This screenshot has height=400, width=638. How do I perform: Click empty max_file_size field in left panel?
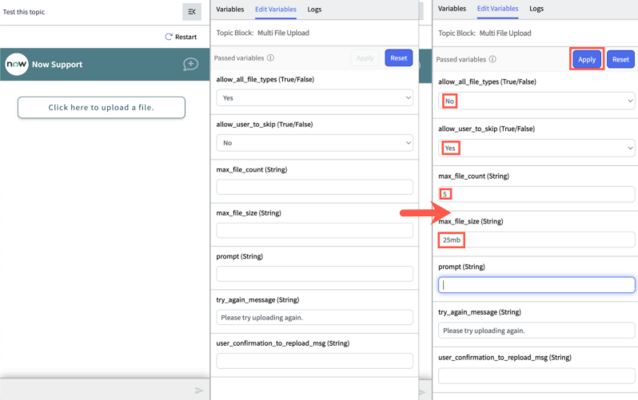[315, 230]
